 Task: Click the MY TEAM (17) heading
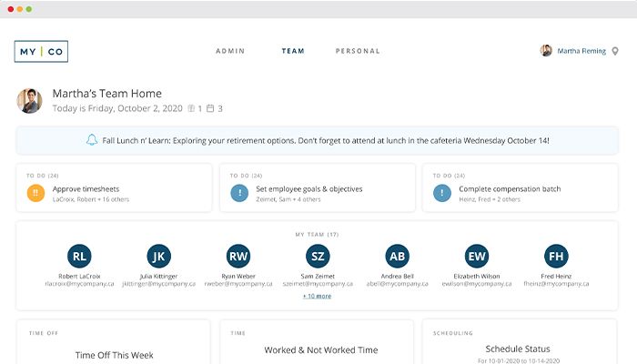[x=317, y=235]
